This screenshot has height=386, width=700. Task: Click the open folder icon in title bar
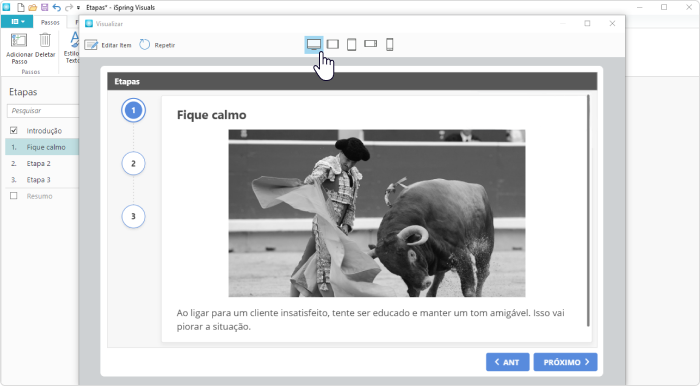[32, 8]
